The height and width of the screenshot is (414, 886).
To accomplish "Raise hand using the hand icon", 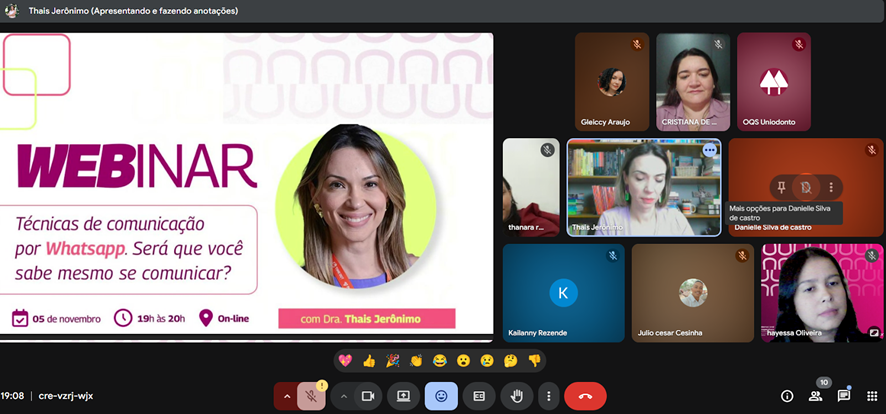I will [517, 396].
